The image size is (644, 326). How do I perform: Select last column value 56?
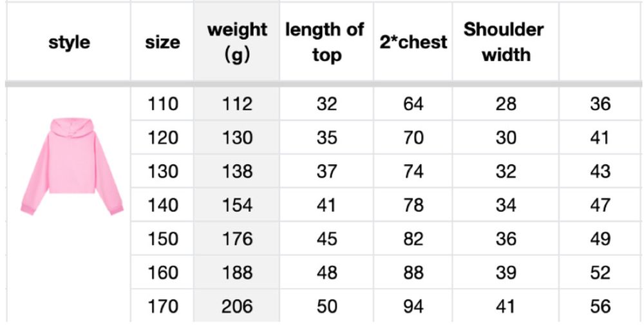tap(600, 306)
